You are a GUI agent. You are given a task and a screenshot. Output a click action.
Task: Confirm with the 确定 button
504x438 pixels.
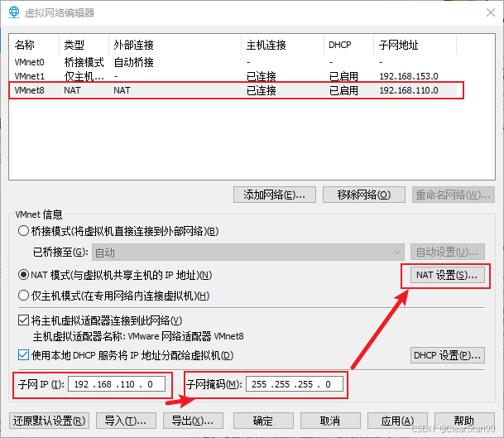click(263, 421)
